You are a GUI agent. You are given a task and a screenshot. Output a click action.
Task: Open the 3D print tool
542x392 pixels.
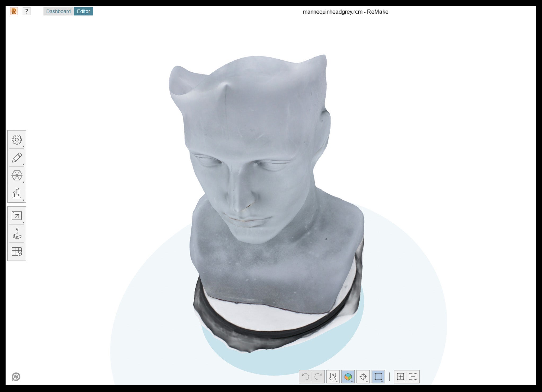point(17,234)
